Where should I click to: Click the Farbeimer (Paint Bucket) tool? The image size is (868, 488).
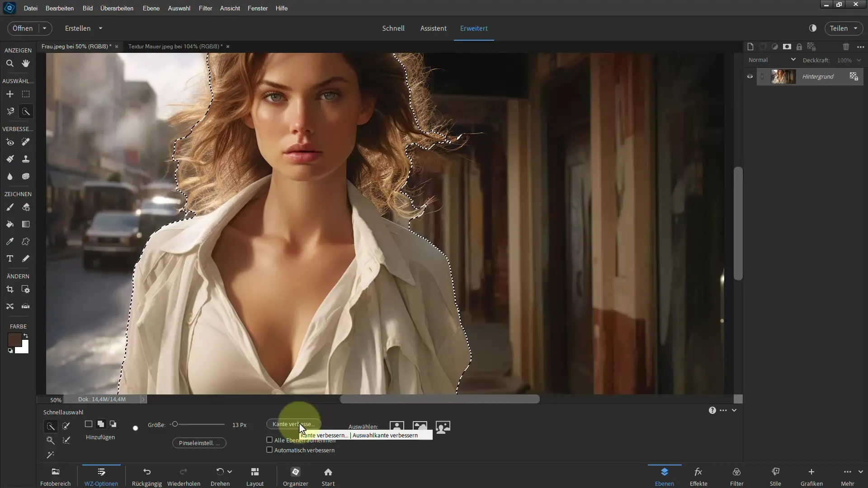point(10,224)
